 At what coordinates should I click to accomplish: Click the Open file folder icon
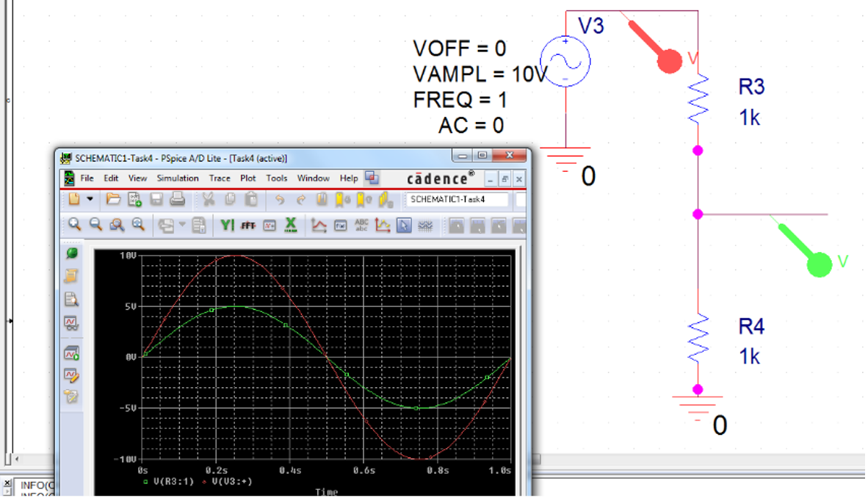click(113, 199)
